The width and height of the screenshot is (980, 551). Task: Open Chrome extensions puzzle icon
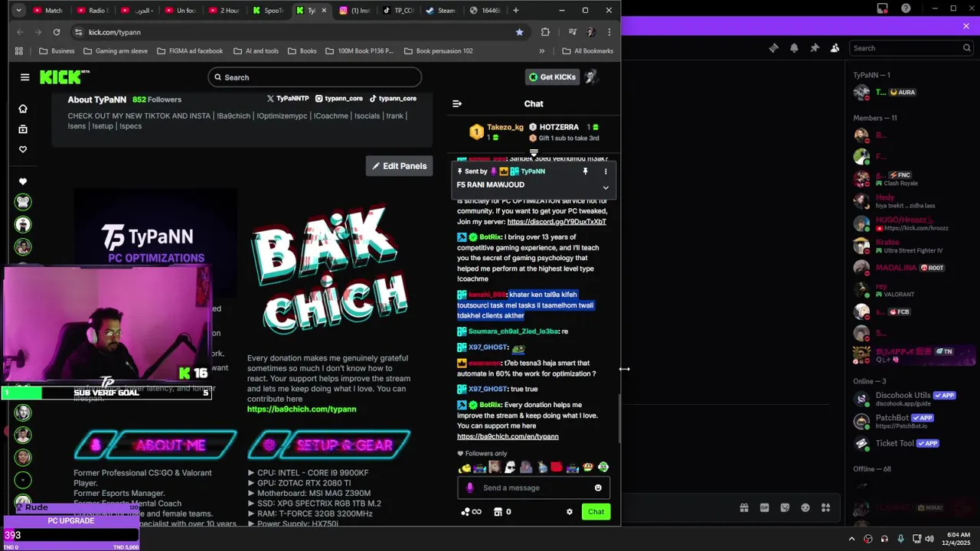pyautogui.click(x=545, y=32)
